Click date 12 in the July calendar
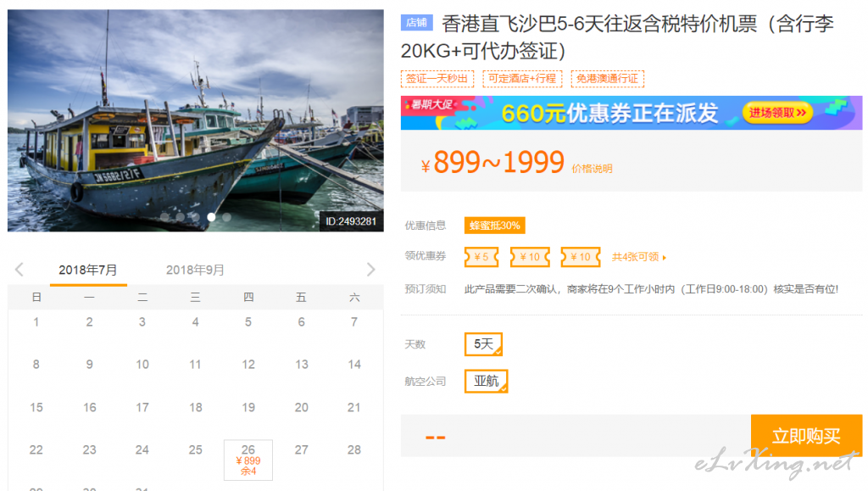 248,365
